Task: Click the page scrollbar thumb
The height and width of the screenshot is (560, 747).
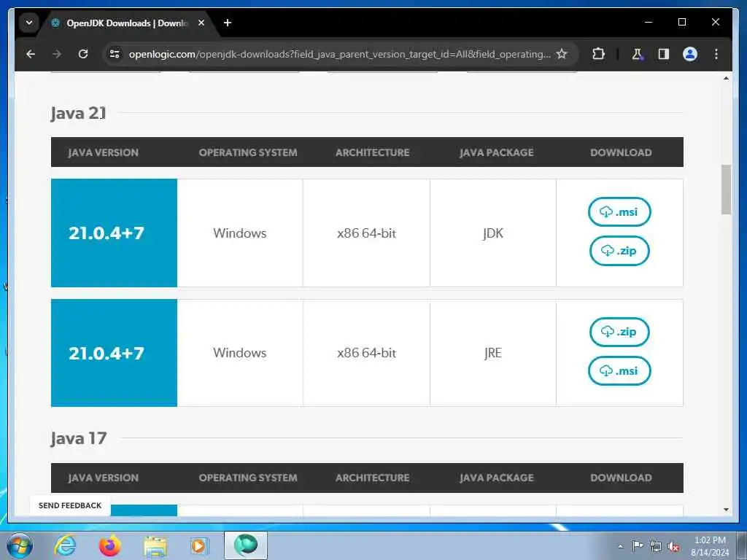Action: (x=726, y=190)
